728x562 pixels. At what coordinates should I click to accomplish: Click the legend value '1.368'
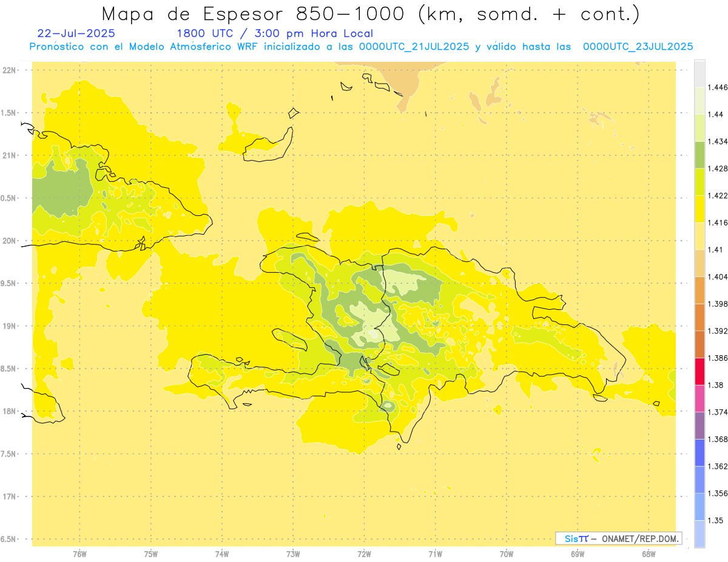[717, 439]
